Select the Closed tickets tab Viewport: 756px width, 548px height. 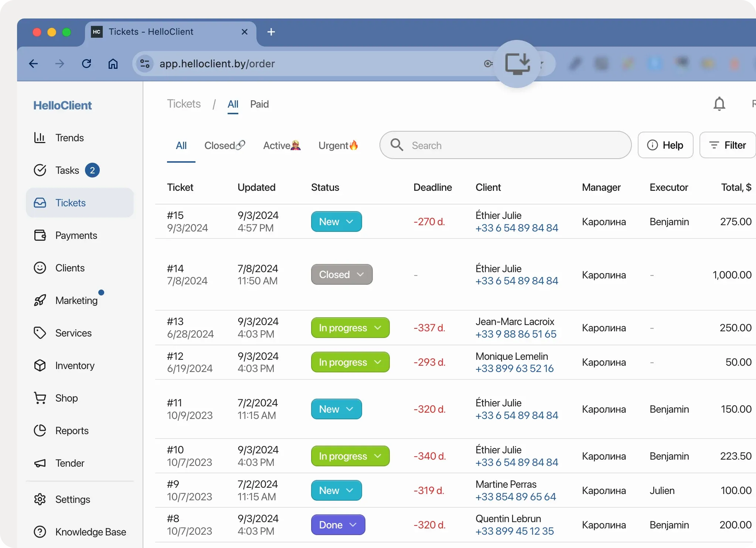tap(224, 146)
